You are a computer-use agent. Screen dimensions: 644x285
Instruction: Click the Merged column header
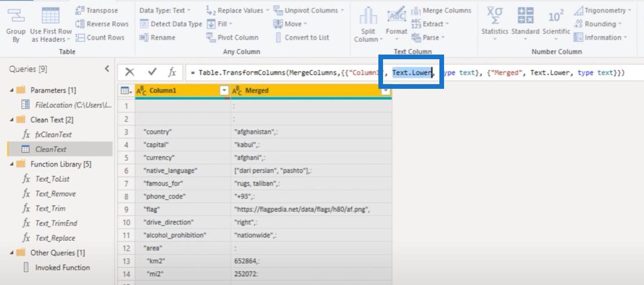tap(312, 91)
